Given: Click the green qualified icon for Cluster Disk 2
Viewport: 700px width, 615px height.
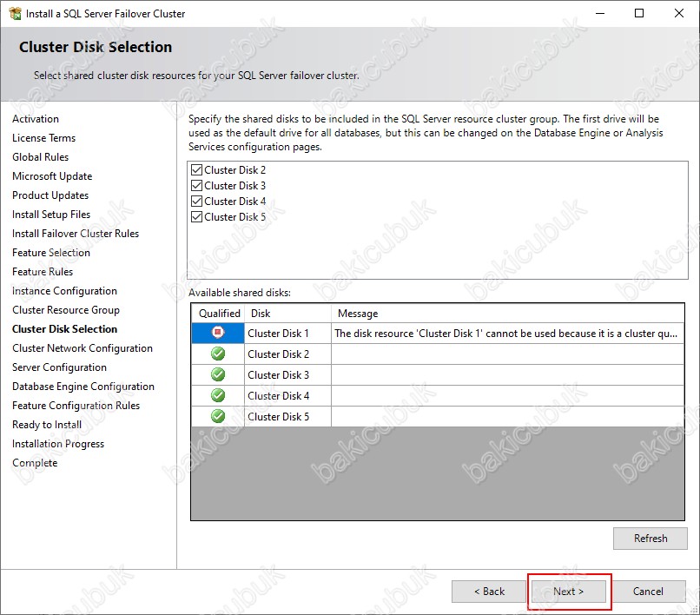Looking at the screenshot, I should (218, 354).
